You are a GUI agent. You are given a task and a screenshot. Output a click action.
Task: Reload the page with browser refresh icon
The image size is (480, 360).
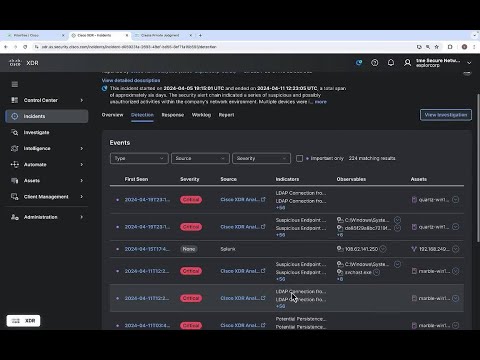(x=25, y=47)
